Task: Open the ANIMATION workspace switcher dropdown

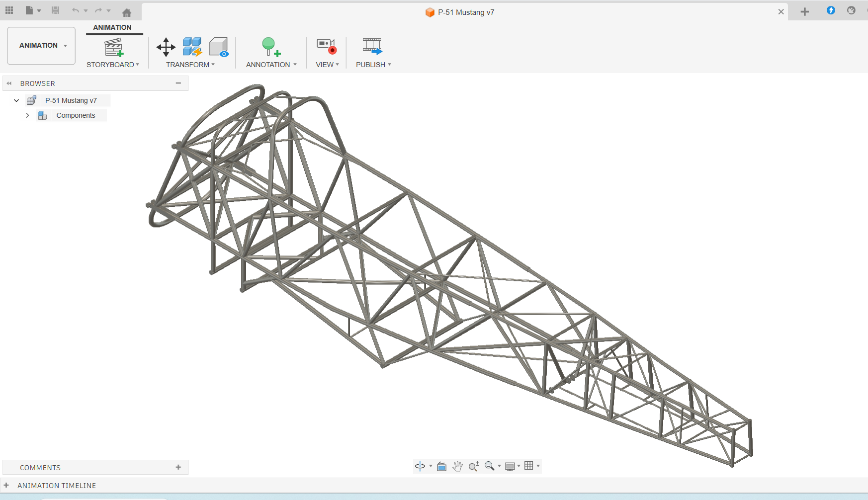Action: (x=41, y=46)
